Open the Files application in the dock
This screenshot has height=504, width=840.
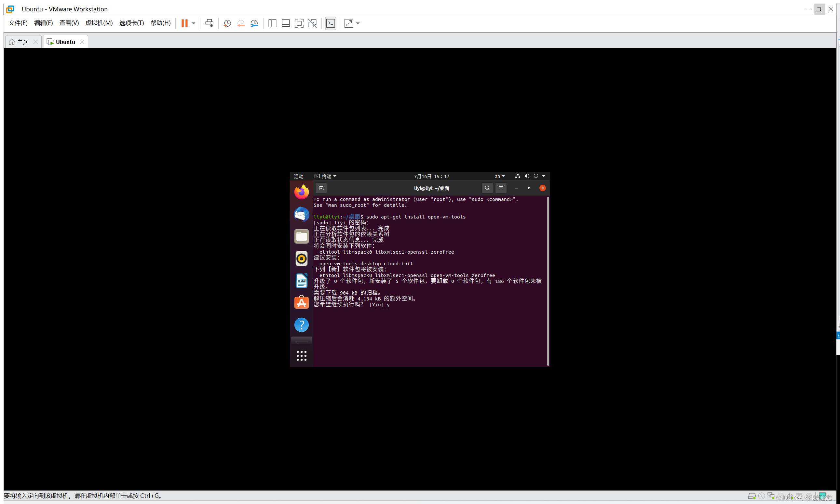(x=301, y=236)
